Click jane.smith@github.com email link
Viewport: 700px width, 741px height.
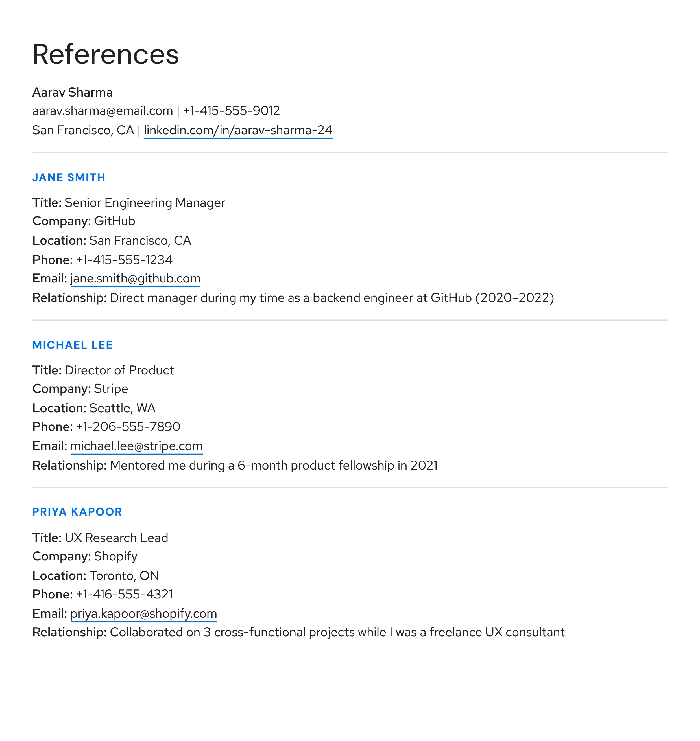135,279
